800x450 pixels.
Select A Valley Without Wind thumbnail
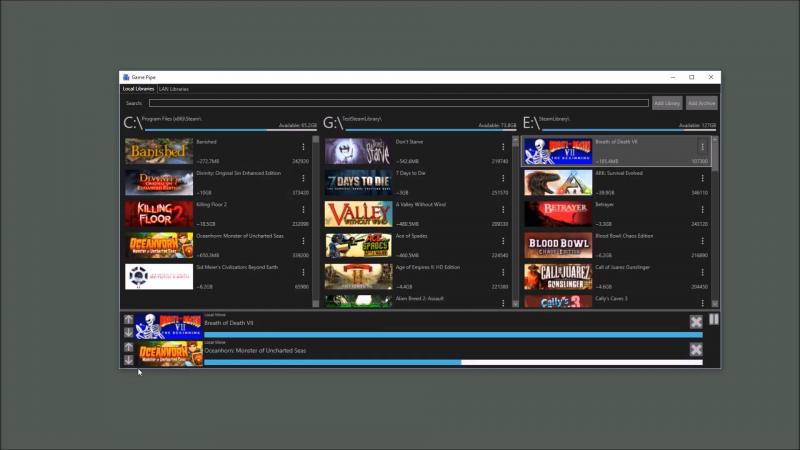pos(359,214)
